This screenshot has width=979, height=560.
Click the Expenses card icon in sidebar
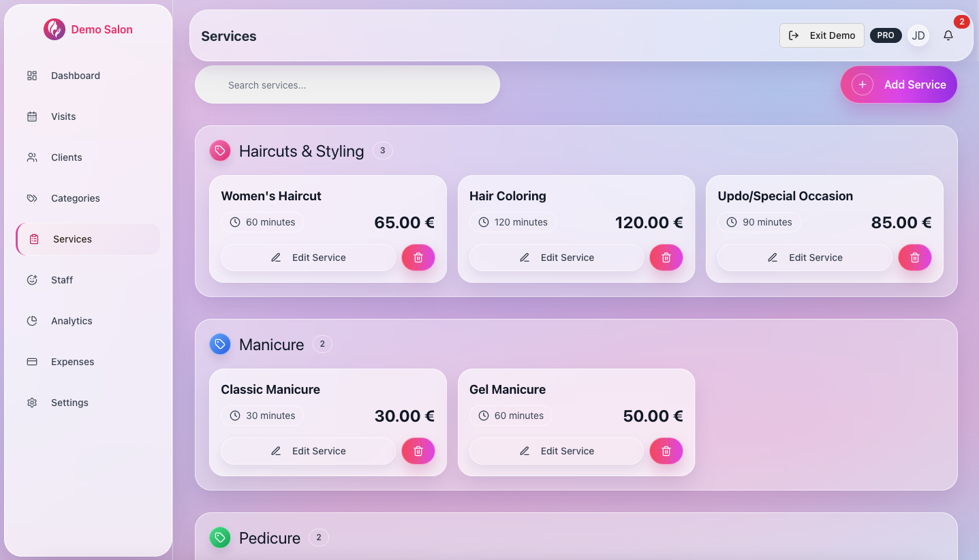(x=32, y=362)
